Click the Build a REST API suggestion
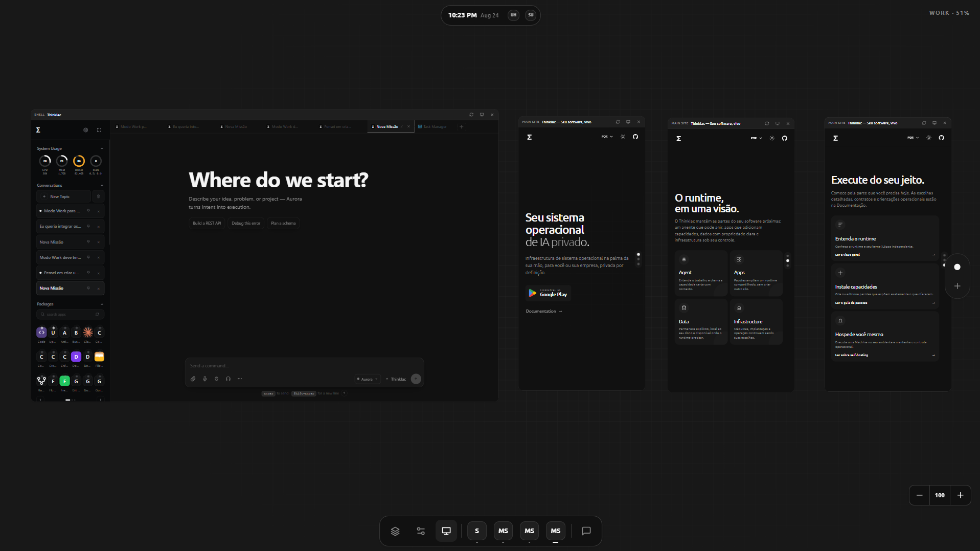This screenshot has width=980, height=551. (207, 223)
